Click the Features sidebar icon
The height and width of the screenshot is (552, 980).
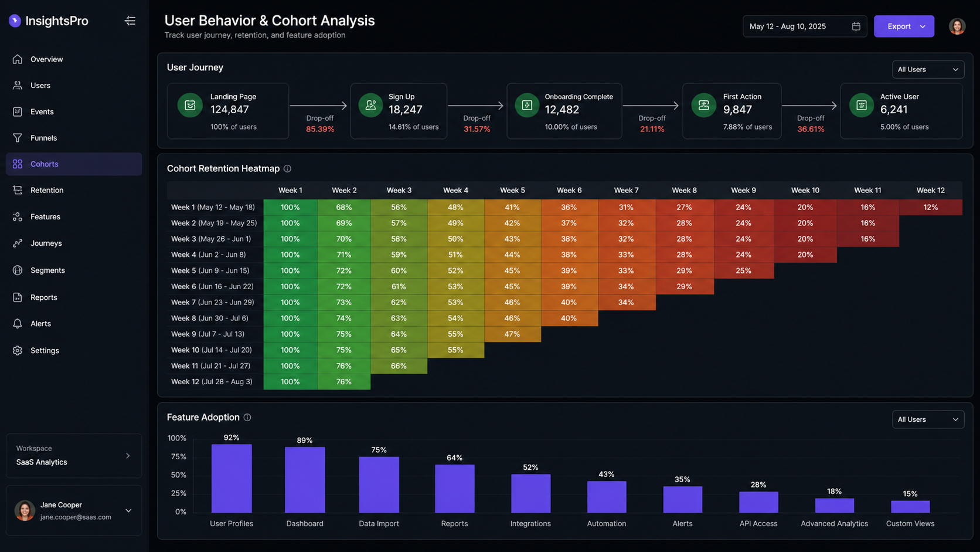coord(18,216)
